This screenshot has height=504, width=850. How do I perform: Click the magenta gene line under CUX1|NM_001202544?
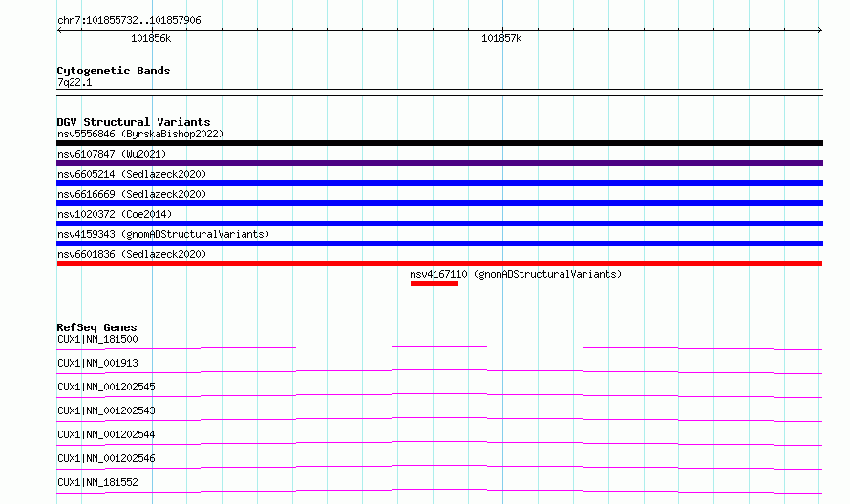pos(439,443)
